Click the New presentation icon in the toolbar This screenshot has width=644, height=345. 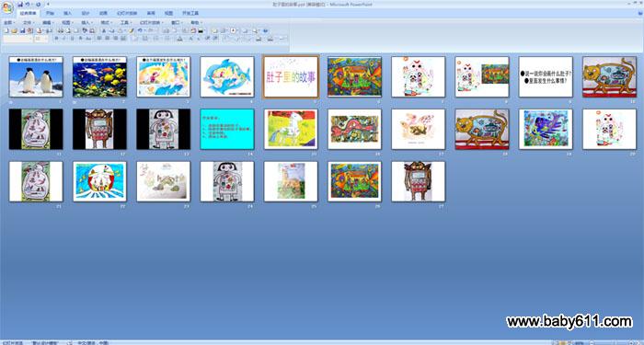(x=6, y=30)
